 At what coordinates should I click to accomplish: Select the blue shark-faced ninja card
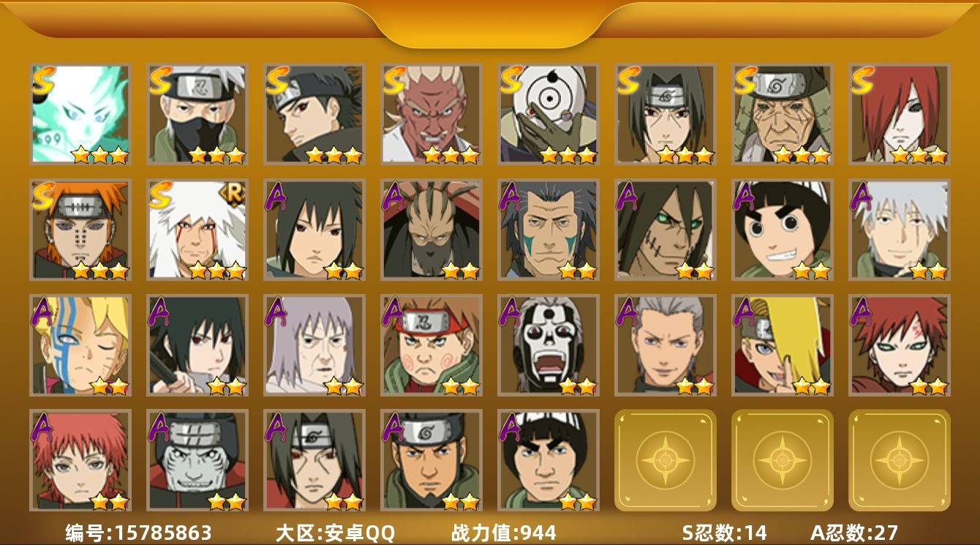click(x=197, y=460)
